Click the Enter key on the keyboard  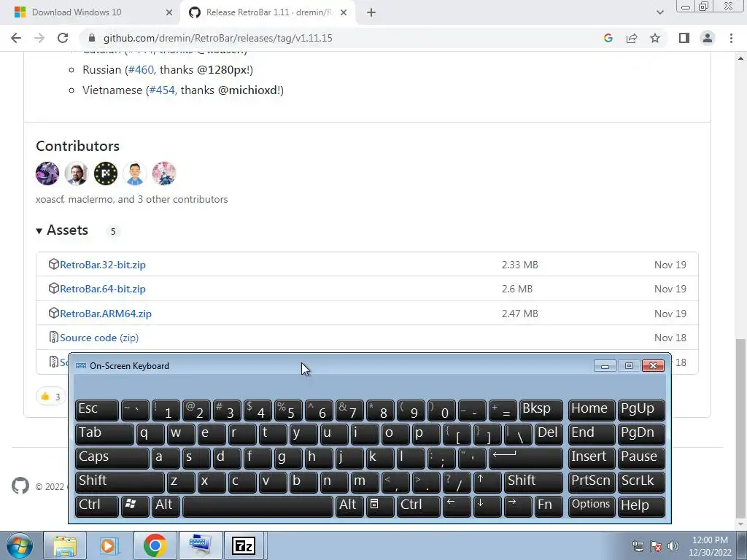click(526, 458)
